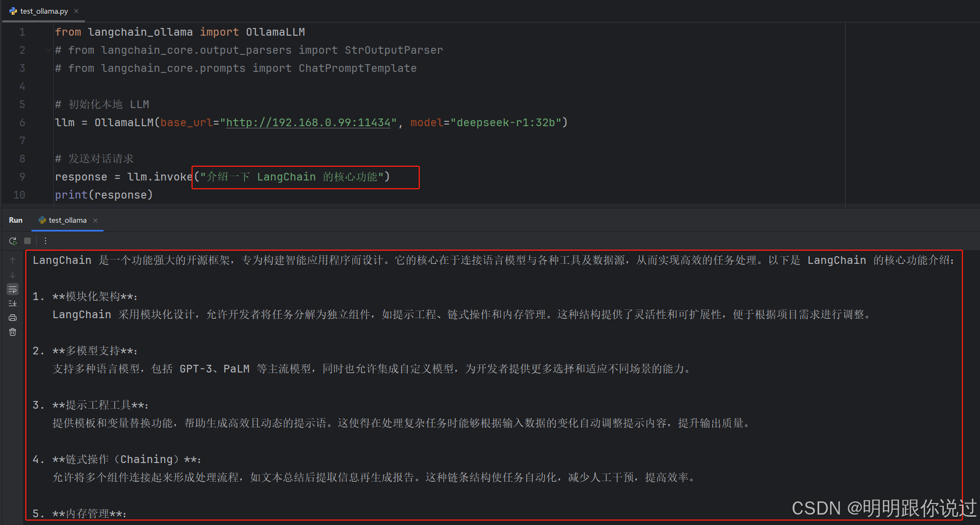This screenshot has width=980, height=525.
Task: Select the test_ollama.py editor tab
Action: pyautogui.click(x=44, y=11)
